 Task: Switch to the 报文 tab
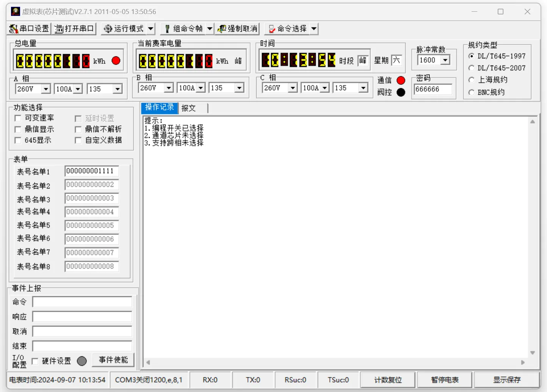[x=193, y=108]
